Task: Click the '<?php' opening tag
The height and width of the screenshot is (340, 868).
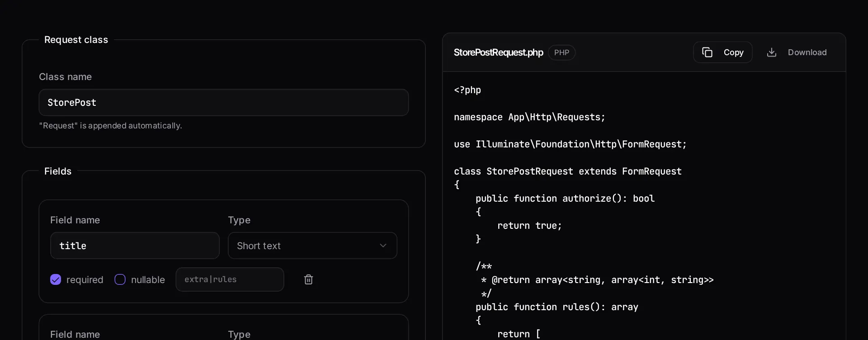Action: coord(467,90)
